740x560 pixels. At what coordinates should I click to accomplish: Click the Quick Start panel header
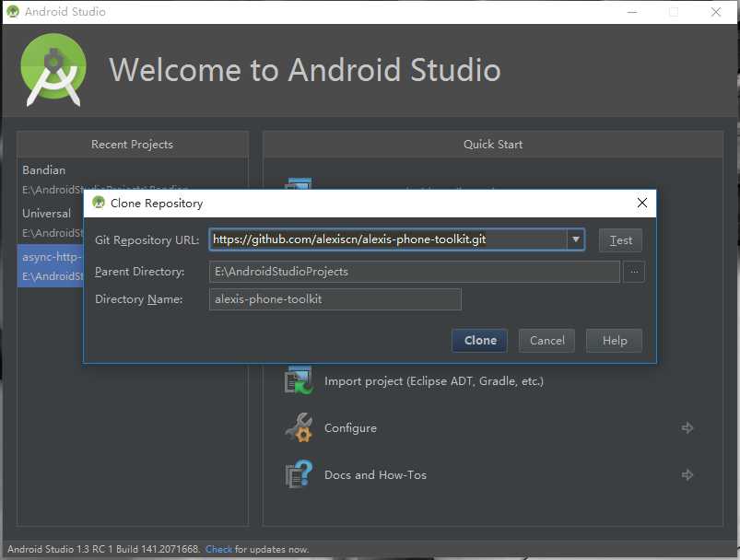[x=493, y=145]
